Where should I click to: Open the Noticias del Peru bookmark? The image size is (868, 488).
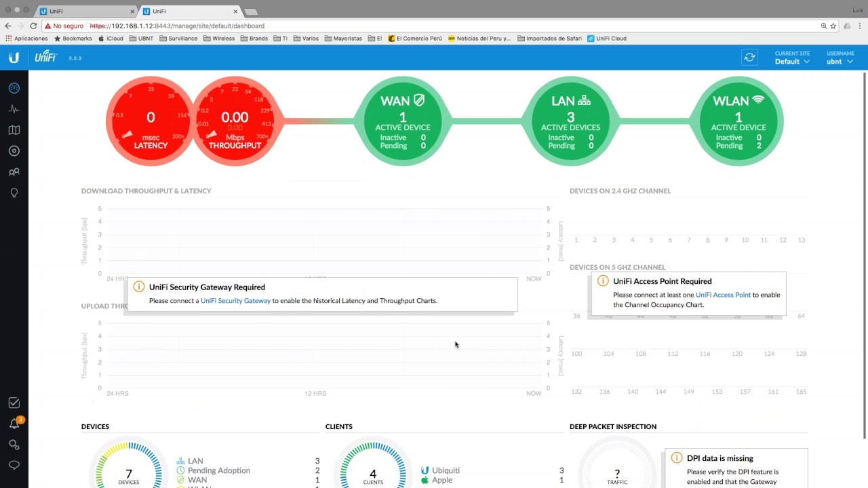pos(479,39)
